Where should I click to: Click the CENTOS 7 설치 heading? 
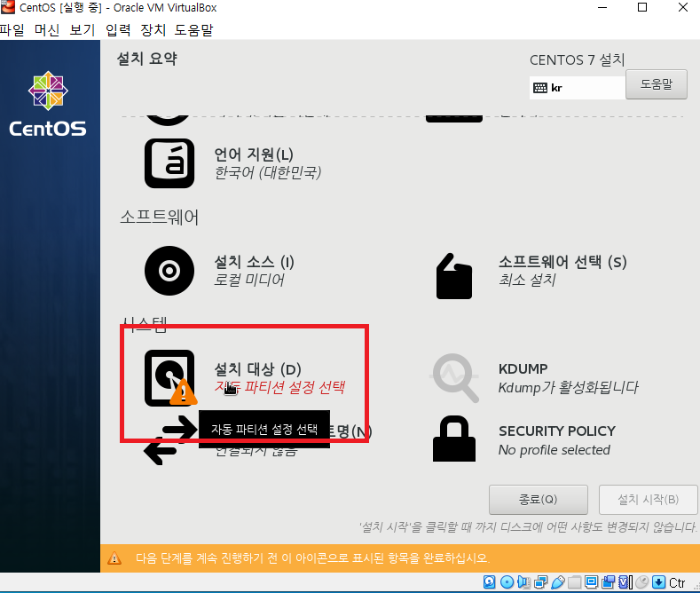point(577,59)
